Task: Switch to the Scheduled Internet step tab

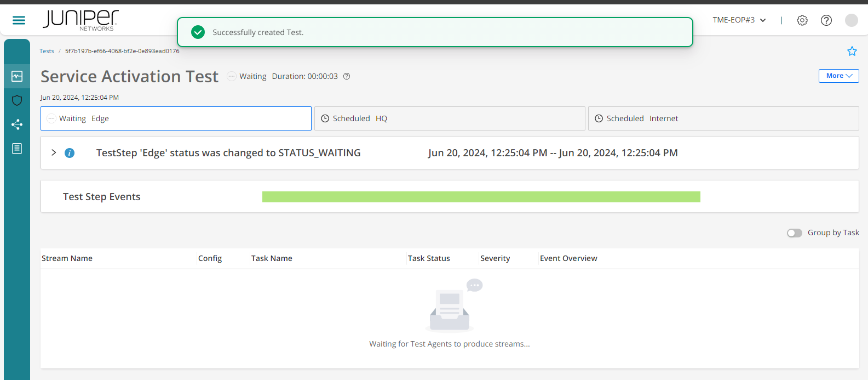Action: [723, 118]
